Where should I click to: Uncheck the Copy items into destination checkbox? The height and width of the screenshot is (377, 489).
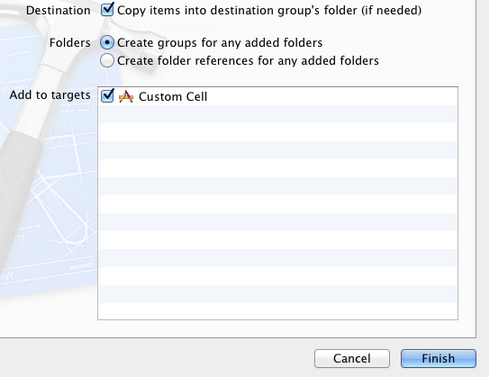click(107, 10)
